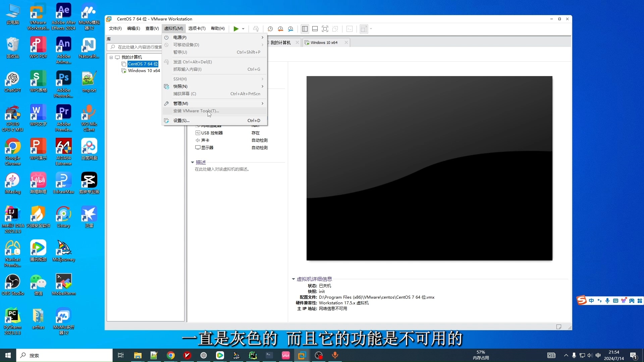Open the taskbar clock showing 21:54
The height and width of the screenshot is (362, 644).
(x=614, y=355)
